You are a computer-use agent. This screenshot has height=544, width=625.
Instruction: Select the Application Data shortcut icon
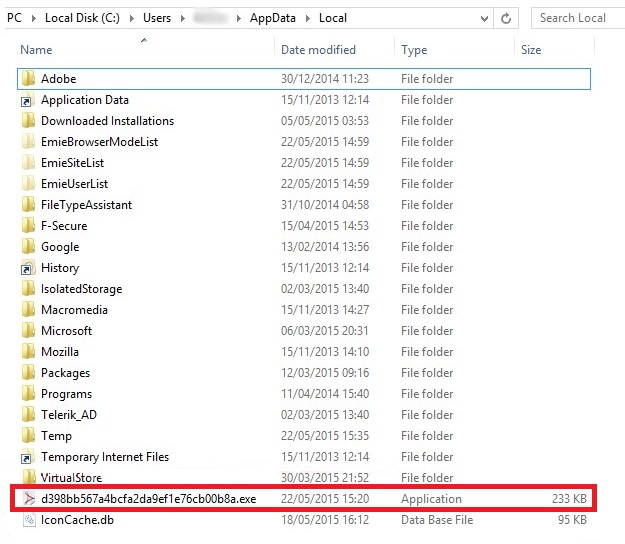click(x=27, y=100)
